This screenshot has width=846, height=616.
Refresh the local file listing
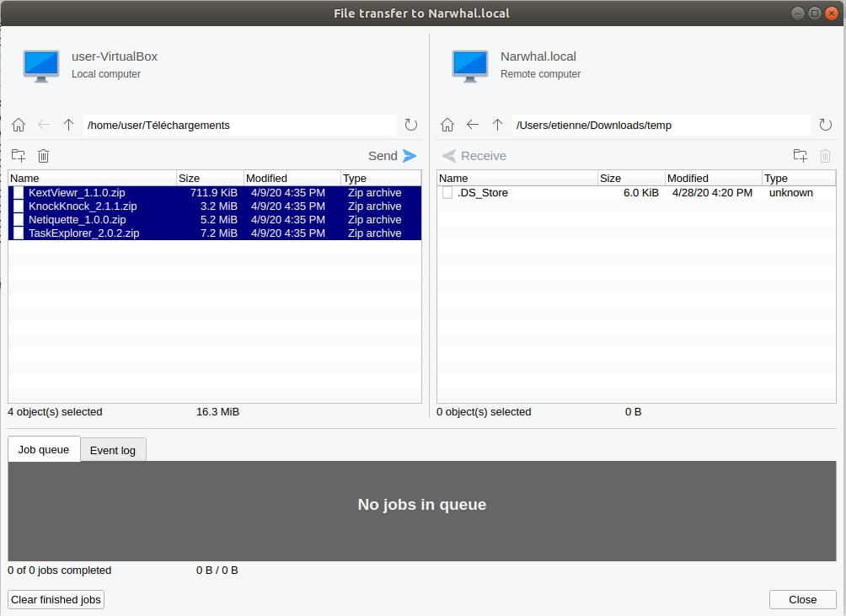[411, 125]
